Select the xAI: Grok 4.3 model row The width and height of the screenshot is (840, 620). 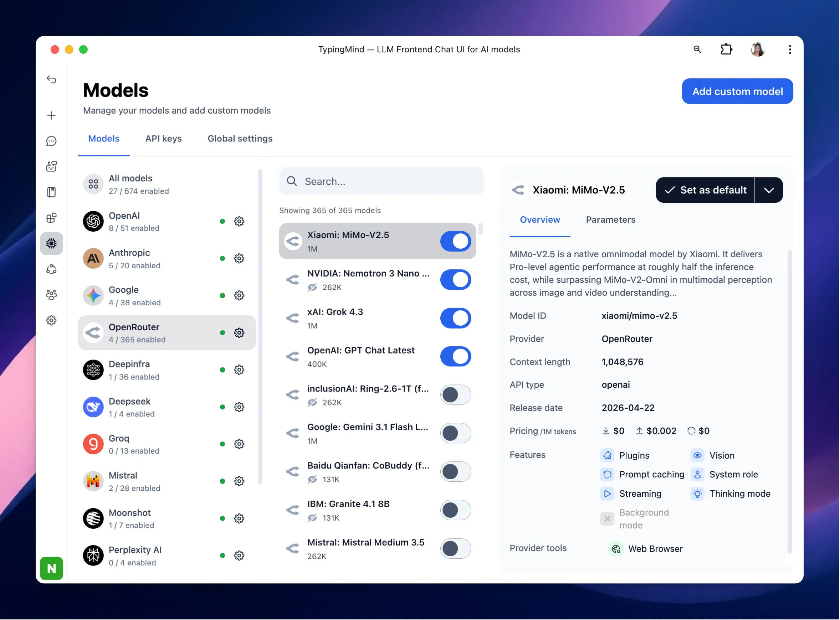378,318
